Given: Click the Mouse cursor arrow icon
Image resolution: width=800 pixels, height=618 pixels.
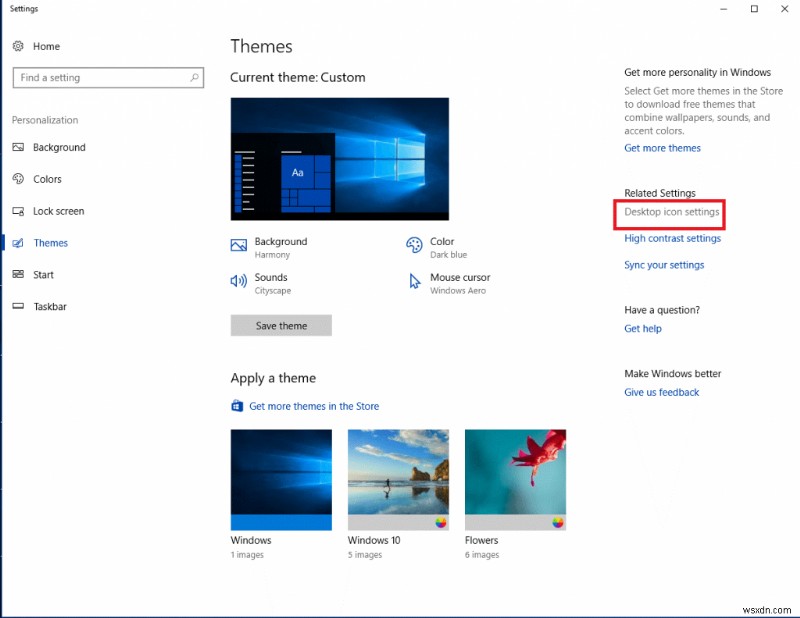Looking at the screenshot, I should click(415, 281).
